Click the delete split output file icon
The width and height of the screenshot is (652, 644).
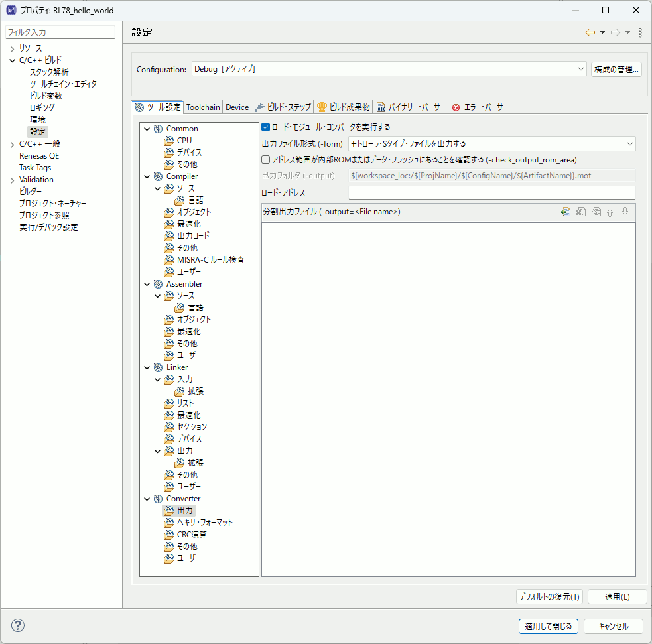[x=580, y=212]
